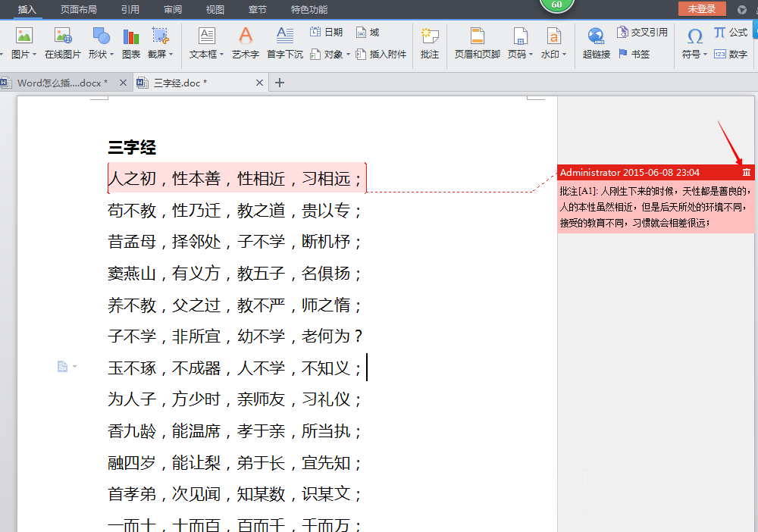Close the 三字经.doc document tab

pyautogui.click(x=260, y=83)
